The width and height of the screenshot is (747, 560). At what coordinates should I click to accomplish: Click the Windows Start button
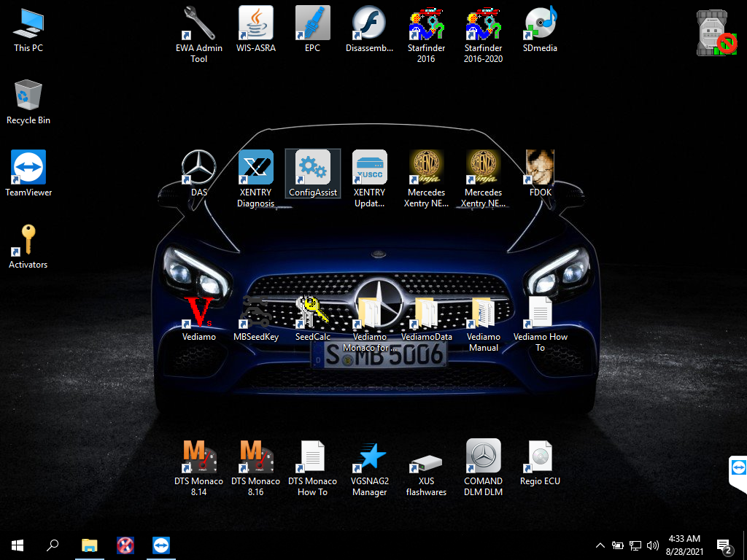click(17, 545)
